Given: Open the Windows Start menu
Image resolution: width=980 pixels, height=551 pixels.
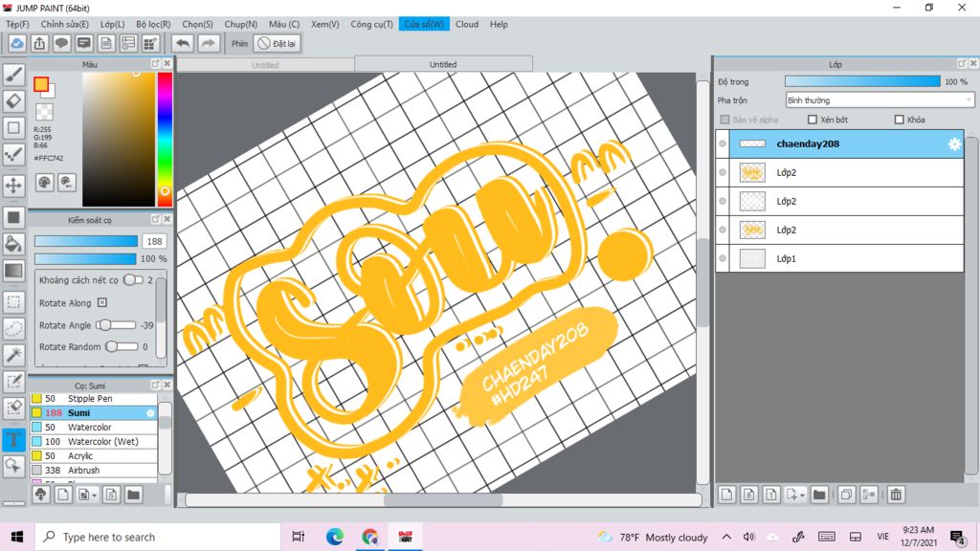Looking at the screenshot, I should click(x=17, y=537).
